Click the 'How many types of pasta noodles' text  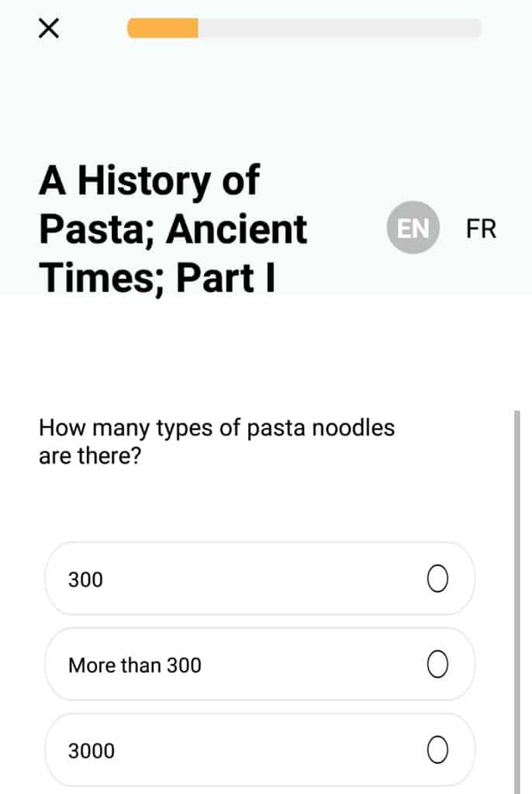click(217, 428)
